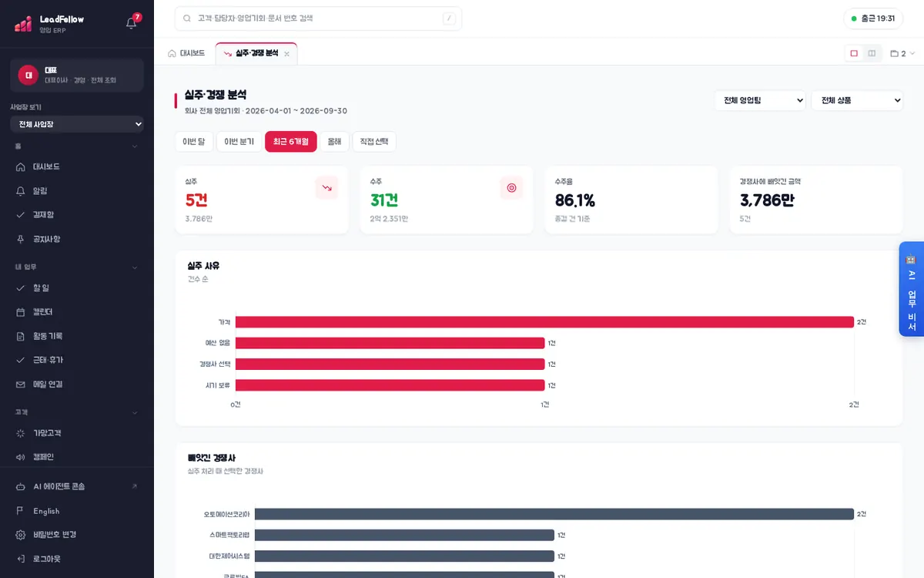Open the AI 업무 비서 side panel
The height and width of the screenshot is (578, 924).
click(912, 289)
